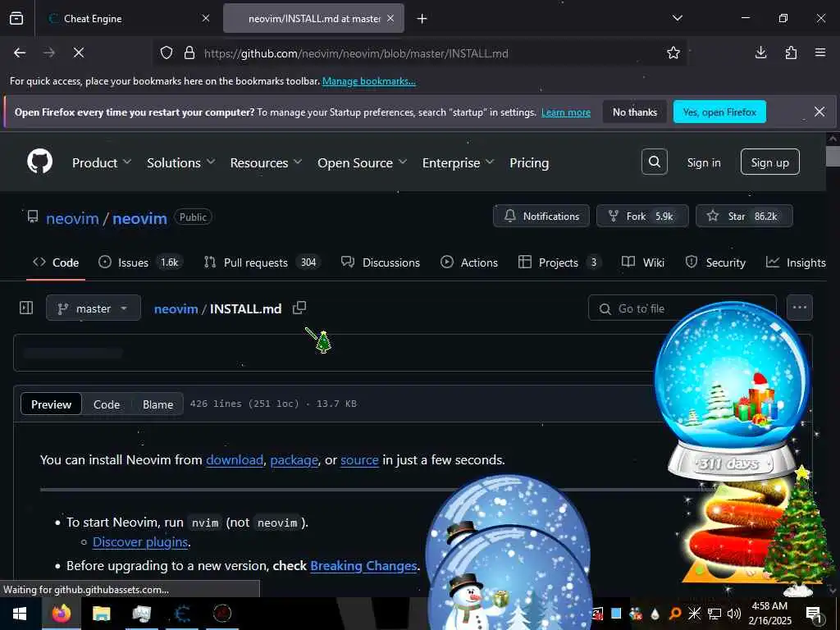Follow the download link
The height and width of the screenshot is (630, 840).
coord(235,460)
